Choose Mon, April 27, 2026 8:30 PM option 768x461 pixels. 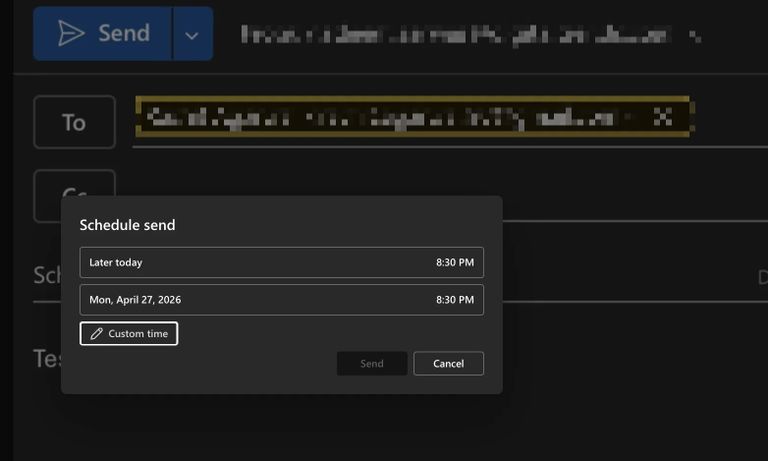tap(282, 299)
